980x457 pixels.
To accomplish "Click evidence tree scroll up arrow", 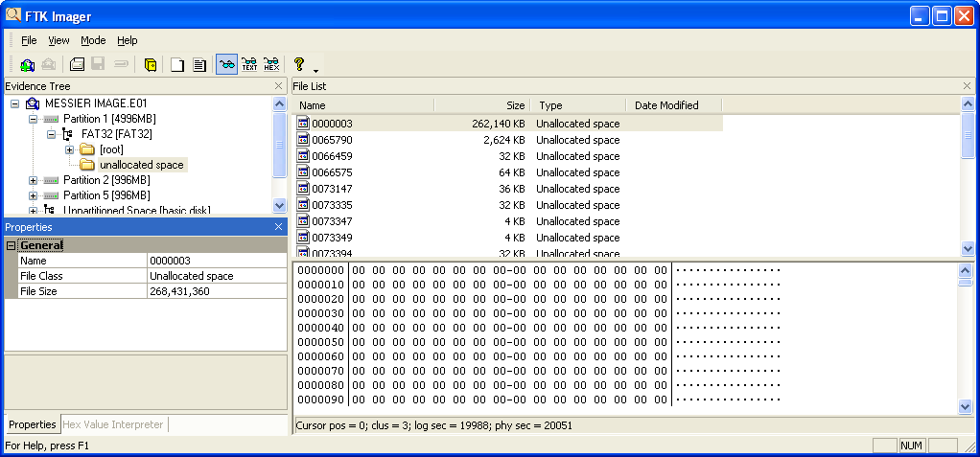I will (x=279, y=103).
